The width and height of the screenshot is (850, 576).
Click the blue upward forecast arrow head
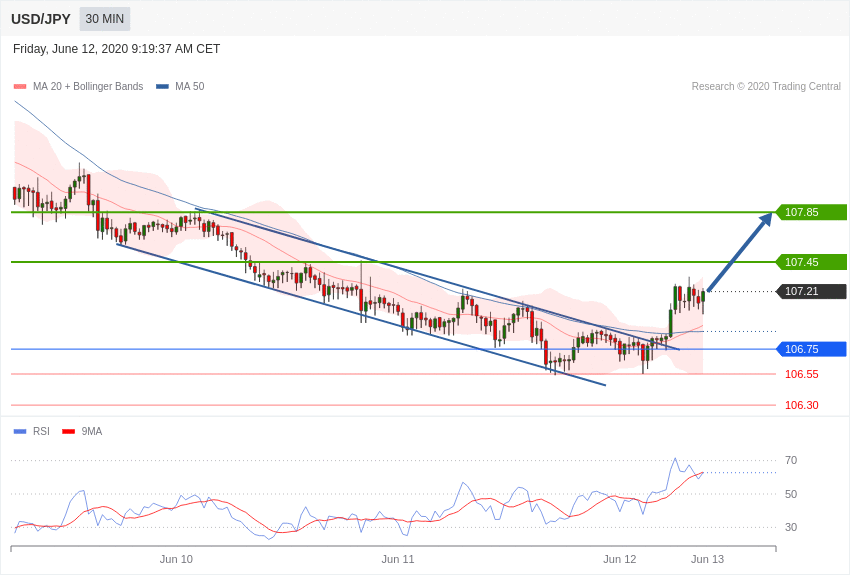(x=766, y=219)
